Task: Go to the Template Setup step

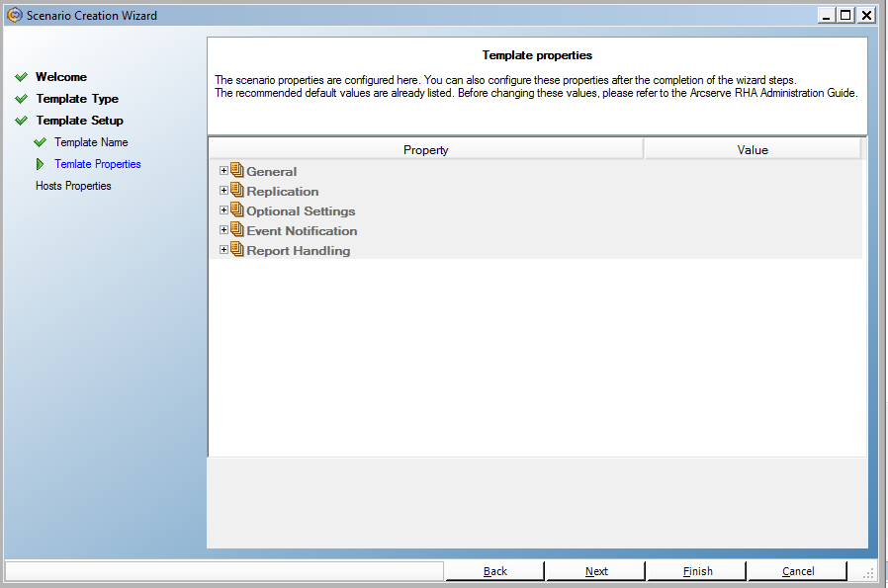Action: pyautogui.click(x=80, y=121)
